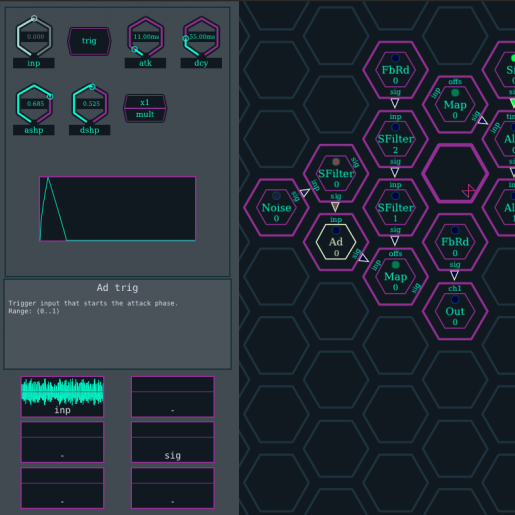Click the inp port on the Ad node
The image size is (515, 515).
336,220
